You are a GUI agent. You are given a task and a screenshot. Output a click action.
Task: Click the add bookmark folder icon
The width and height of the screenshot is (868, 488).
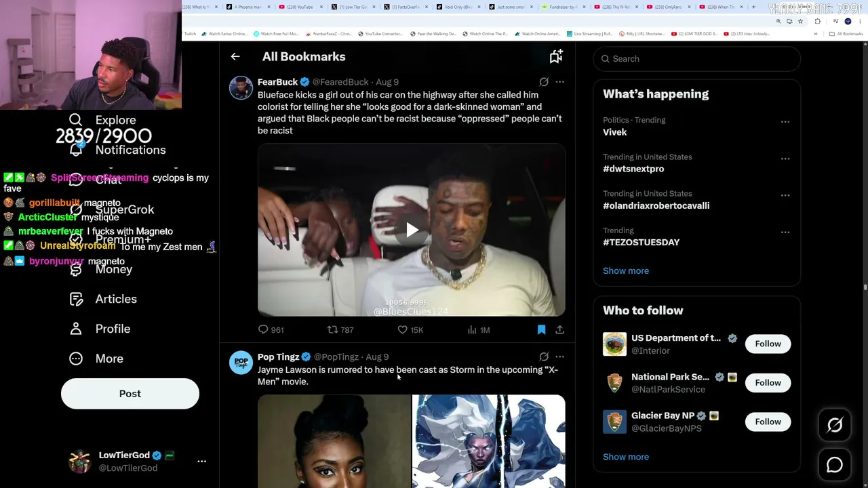tap(556, 57)
